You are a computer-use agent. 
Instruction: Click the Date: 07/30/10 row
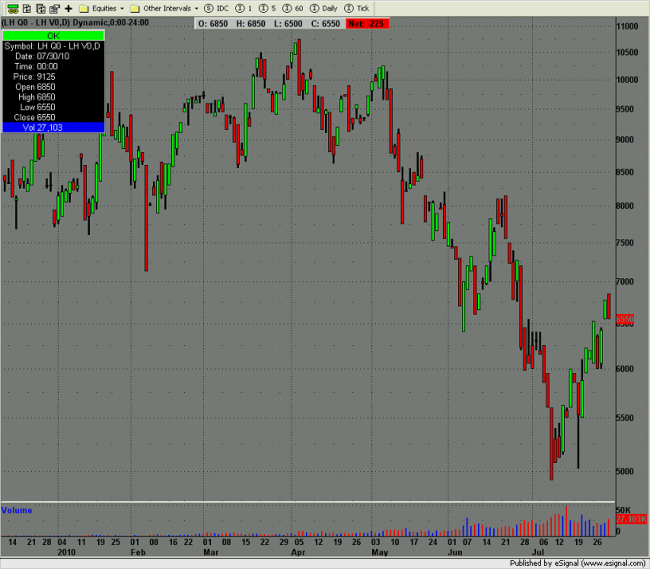click(42, 56)
